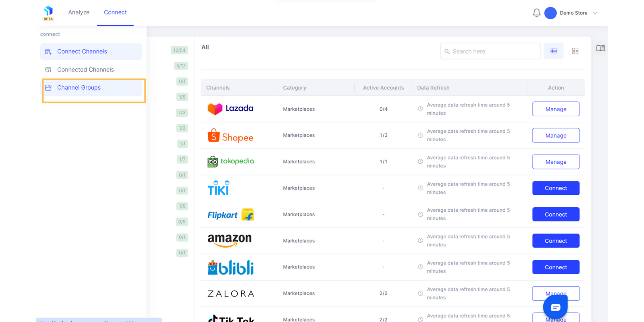Select the 1/5 category count badge
Viewport: 644px width, 322px height.
182,97
